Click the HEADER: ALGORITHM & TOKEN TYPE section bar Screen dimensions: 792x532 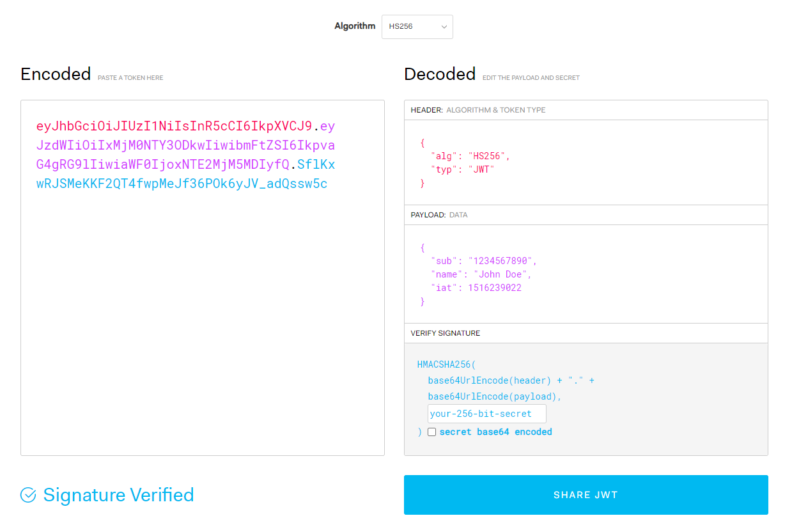(x=585, y=109)
